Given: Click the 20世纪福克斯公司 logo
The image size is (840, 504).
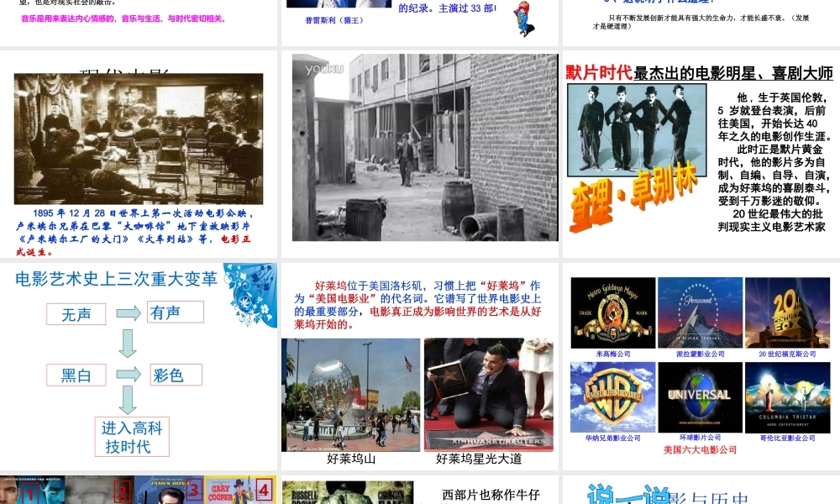Looking at the screenshot, I should 787,312.
